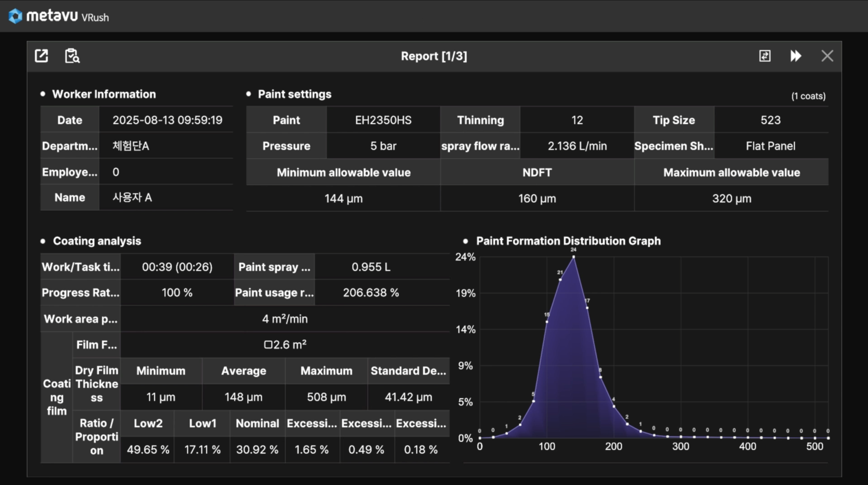Click the Maximum allowable value header
Screen dimensions: 868x485
pyautogui.click(x=731, y=173)
